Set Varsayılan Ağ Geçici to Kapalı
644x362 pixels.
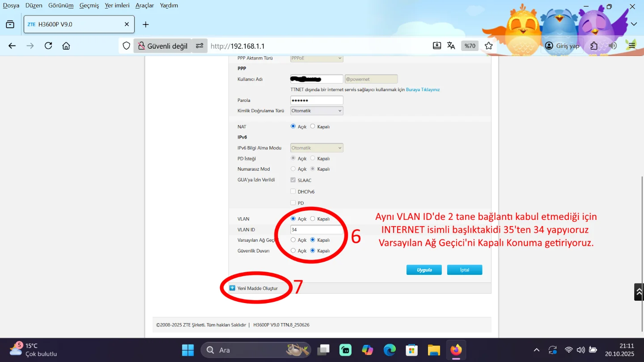tap(313, 240)
